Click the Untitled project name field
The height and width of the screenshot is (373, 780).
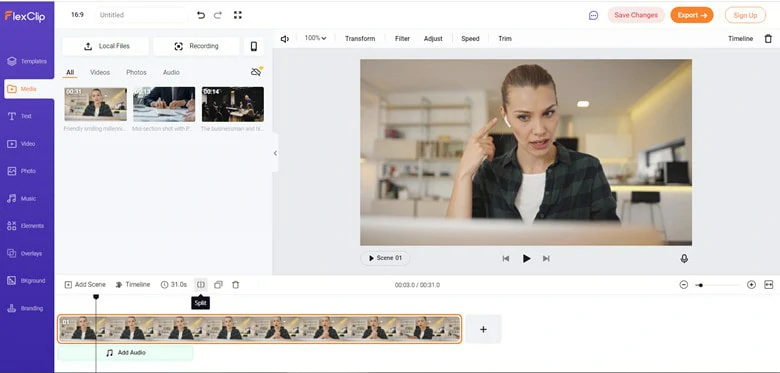pos(141,15)
